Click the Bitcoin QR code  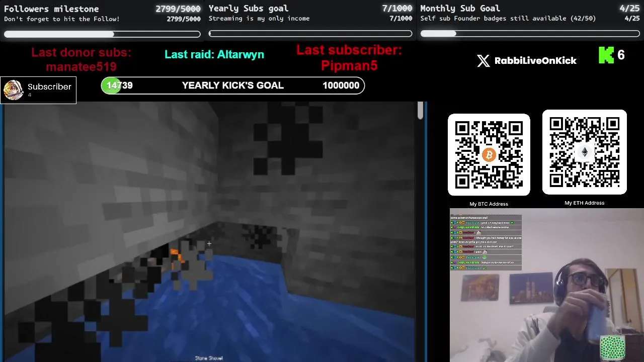pyautogui.click(x=489, y=154)
